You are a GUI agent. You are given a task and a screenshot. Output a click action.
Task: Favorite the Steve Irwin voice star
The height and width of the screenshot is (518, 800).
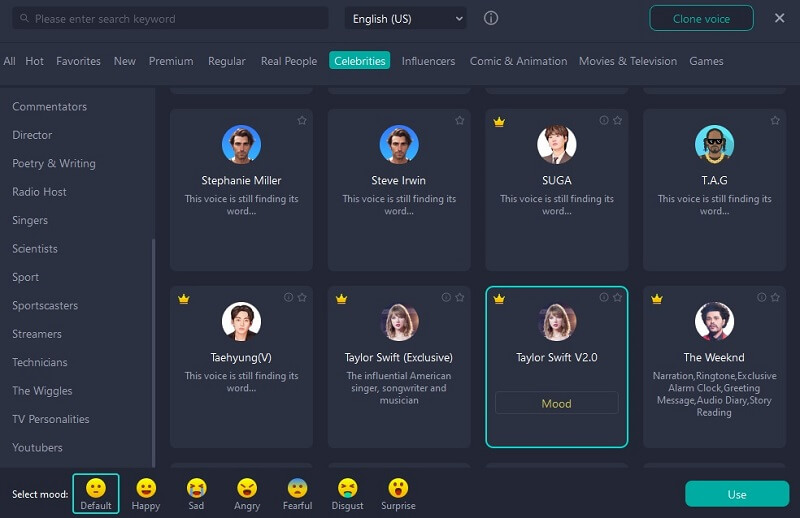coord(460,120)
